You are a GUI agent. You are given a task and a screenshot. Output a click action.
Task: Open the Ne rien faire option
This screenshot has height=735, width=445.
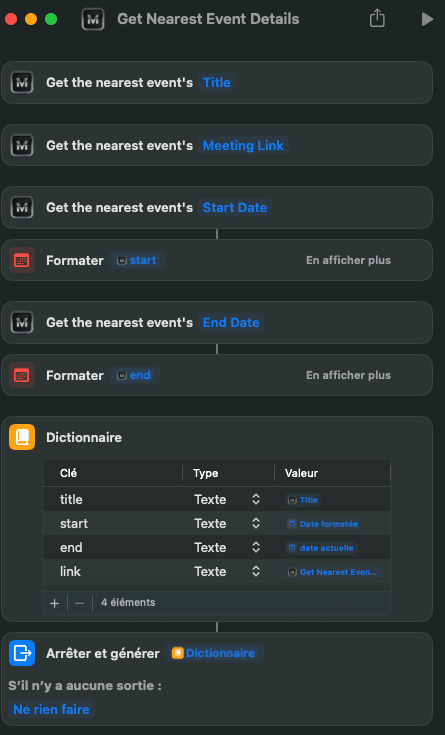[52, 709]
